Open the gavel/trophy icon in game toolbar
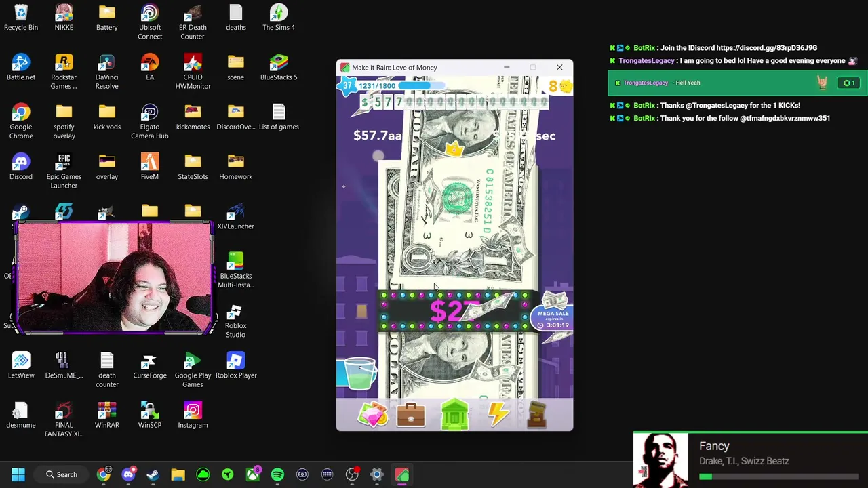Image resolution: width=868 pixels, height=488 pixels. 536,415
